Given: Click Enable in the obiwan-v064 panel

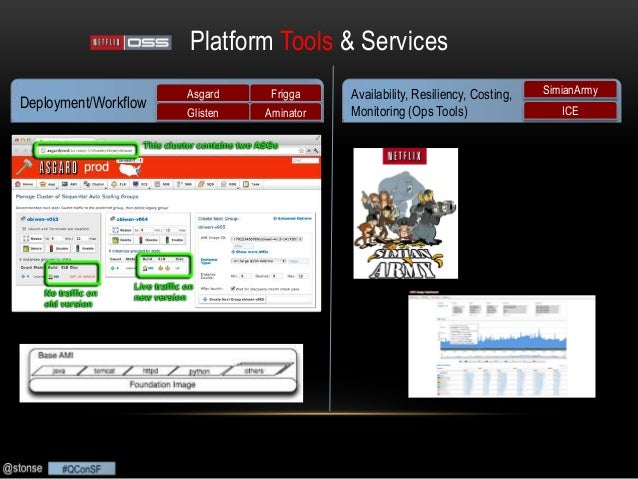Looking at the screenshot, I should [174, 240].
